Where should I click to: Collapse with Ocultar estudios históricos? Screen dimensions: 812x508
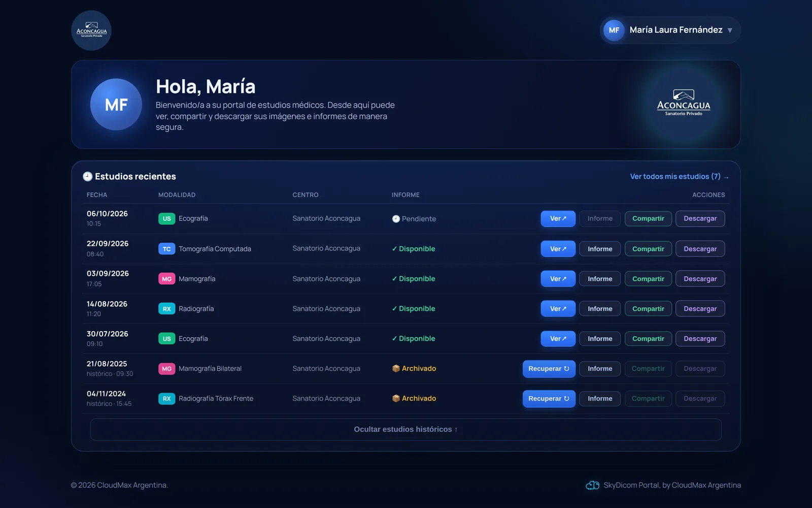tap(406, 430)
